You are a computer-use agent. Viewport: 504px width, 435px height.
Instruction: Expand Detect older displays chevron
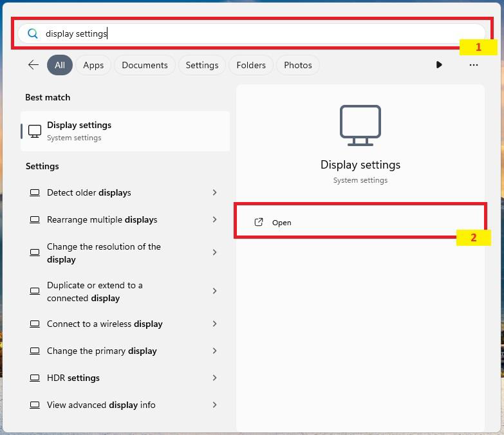(x=214, y=192)
